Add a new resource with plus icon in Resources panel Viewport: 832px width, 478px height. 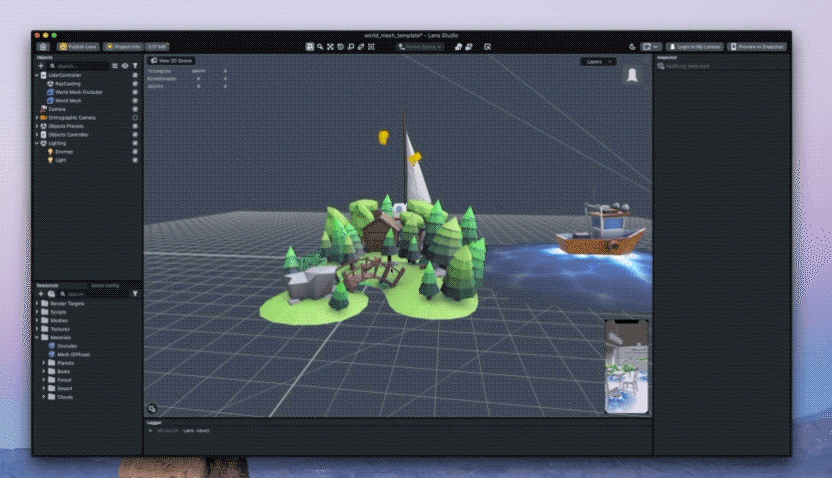(x=41, y=293)
